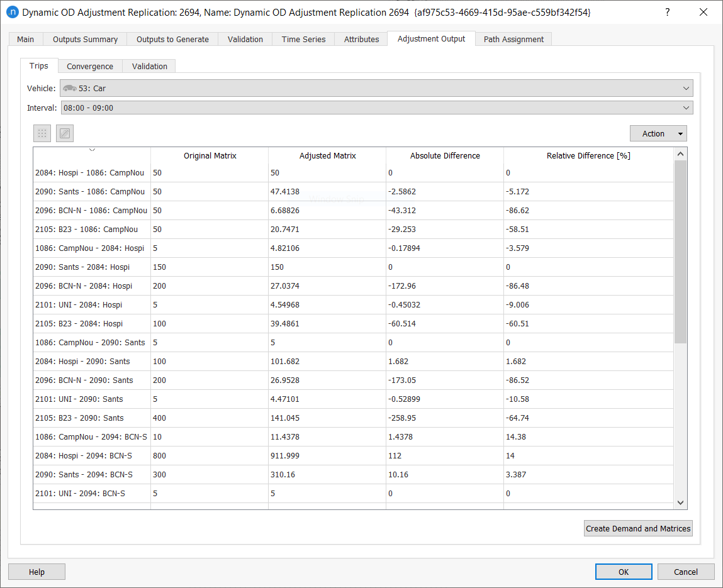Click the Help button
Viewport: 723px width, 588px height.
click(x=36, y=572)
